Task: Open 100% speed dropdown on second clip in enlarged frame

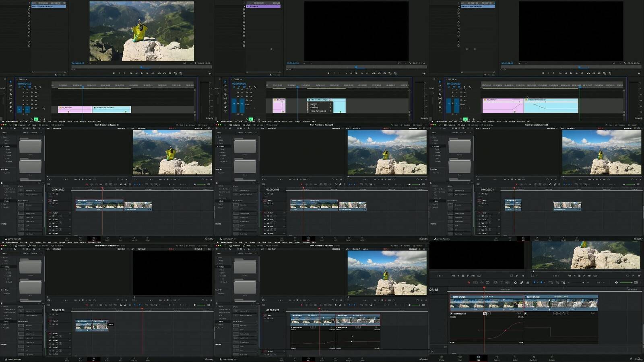Action: point(575,309)
